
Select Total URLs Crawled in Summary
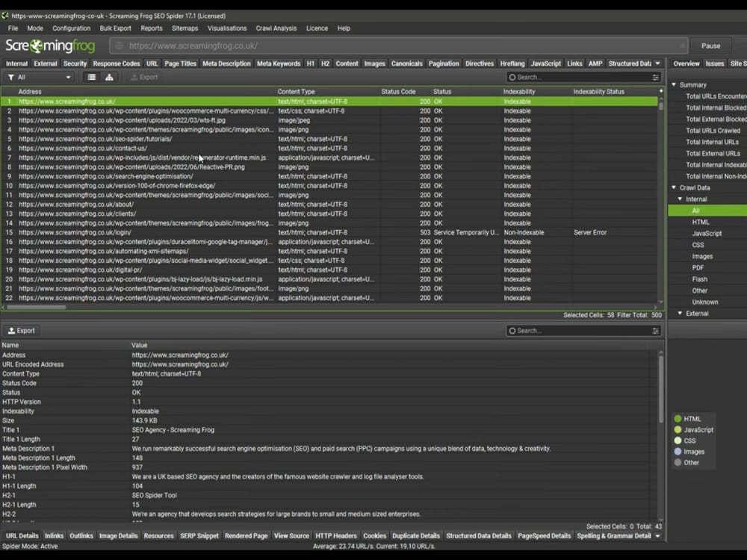pos(713,131)
